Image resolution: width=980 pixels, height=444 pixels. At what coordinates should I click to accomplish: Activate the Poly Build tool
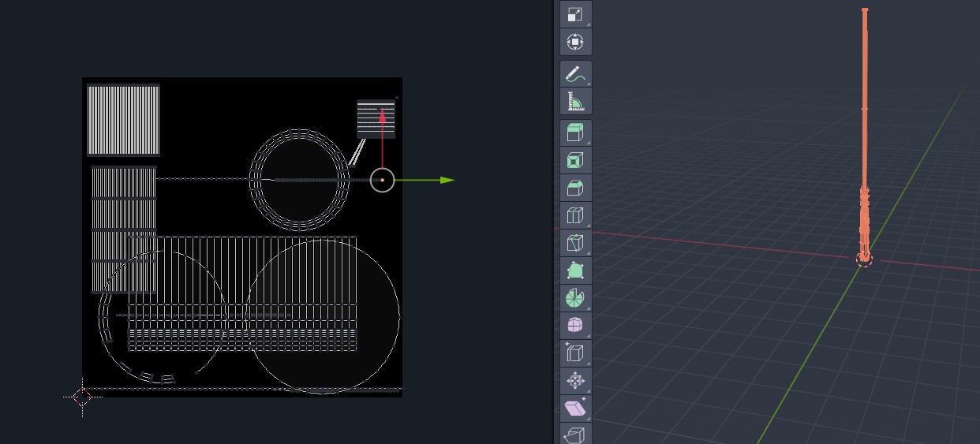point(575,271)
